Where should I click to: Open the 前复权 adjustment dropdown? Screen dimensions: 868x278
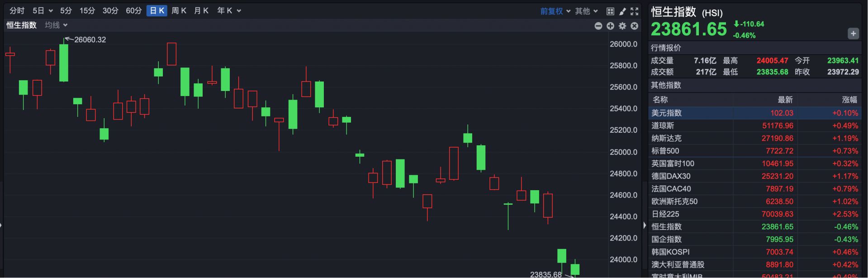[x=555, y=11]
